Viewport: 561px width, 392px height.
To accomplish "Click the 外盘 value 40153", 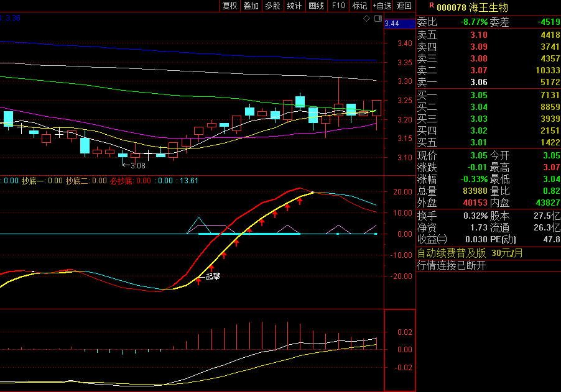I will [475, 203].
